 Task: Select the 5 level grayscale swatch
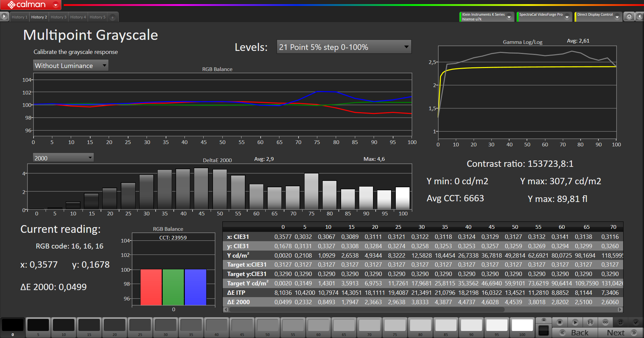[38, 327]
